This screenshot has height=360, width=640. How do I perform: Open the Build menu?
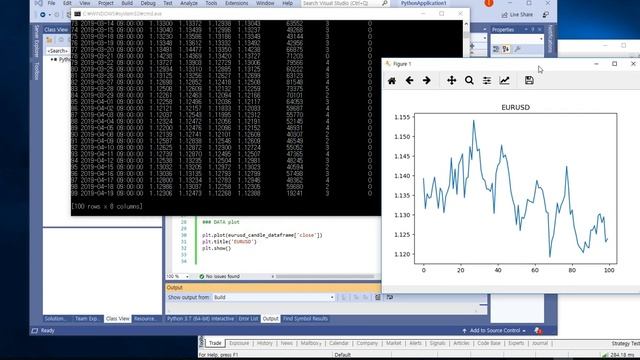(127, 3)
